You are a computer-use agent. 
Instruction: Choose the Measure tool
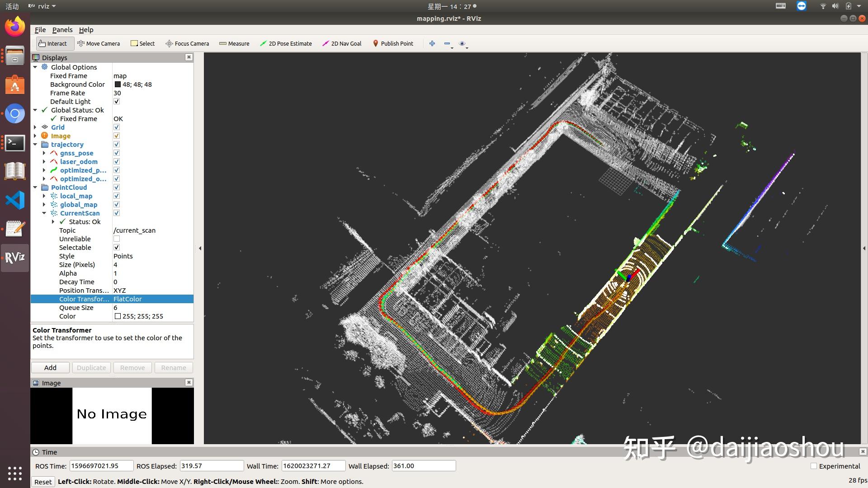point(234,43)
